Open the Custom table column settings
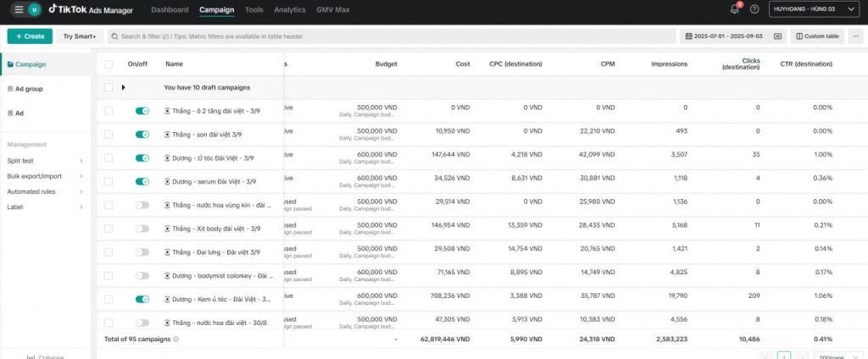Screen dimensions: 868x359 [816, 36]
